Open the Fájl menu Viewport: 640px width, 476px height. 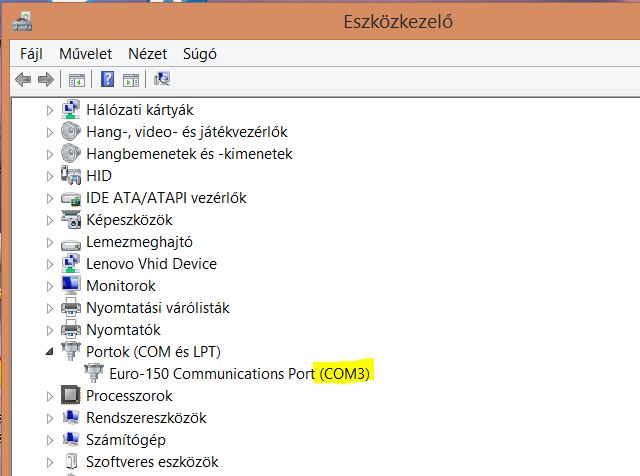pos(33,54)
